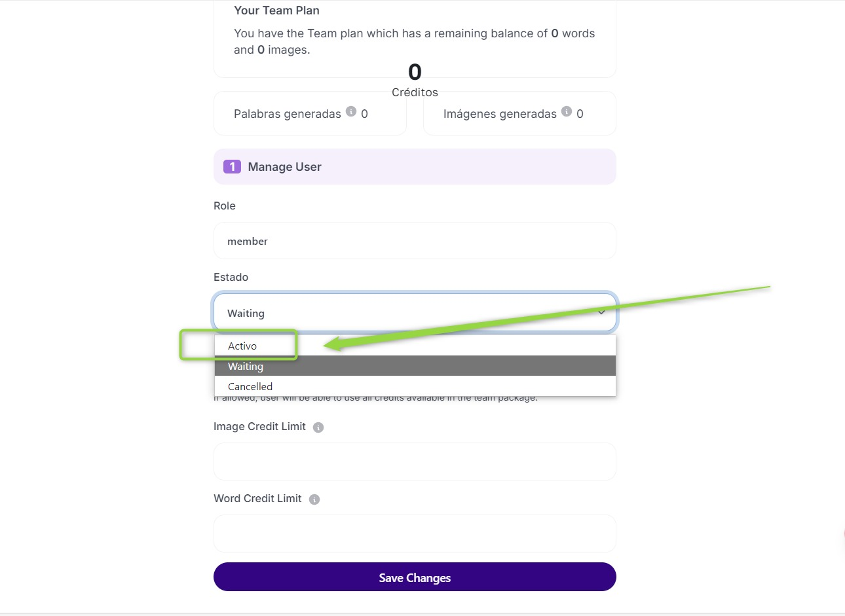
Task: Click info icon beside Imágenes generadas
Action: (567, 111)
